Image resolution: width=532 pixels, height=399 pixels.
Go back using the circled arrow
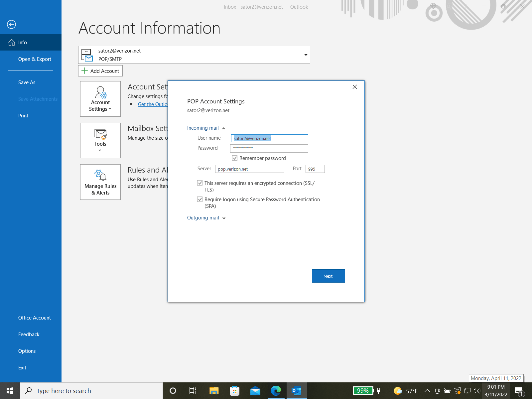click(x=11, y=24)
